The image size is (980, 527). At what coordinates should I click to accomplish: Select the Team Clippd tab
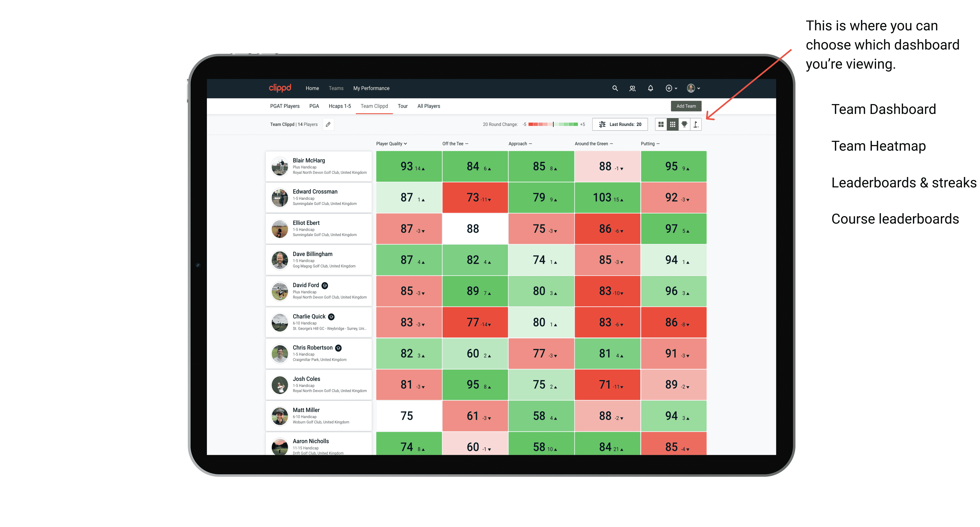tap(374, 106)
